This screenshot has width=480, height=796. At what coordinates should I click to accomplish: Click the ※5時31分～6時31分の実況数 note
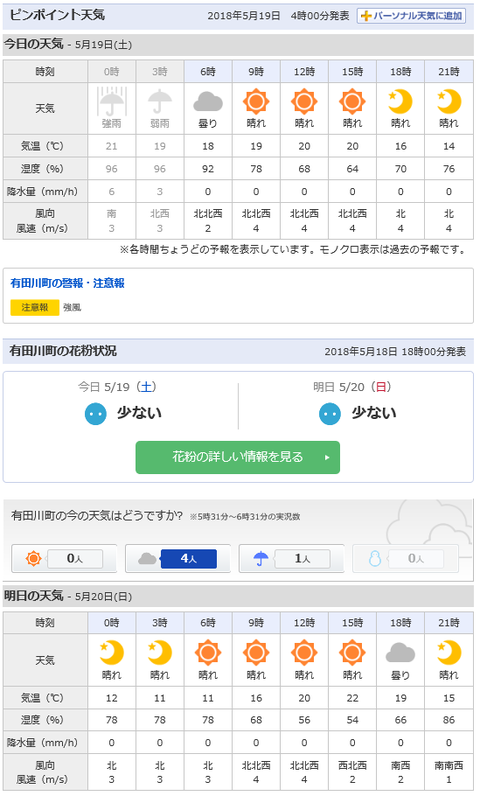[x=245, y=517]
